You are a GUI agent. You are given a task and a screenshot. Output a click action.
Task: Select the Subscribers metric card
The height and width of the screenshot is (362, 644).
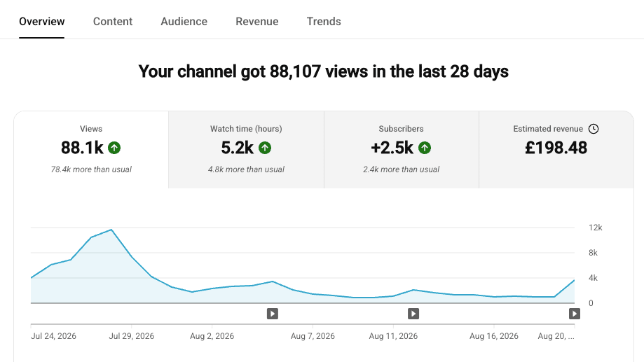pos(402,150)
